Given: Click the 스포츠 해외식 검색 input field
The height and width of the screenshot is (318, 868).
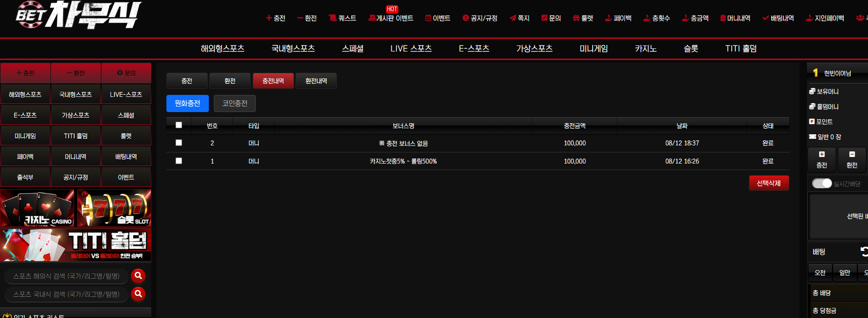Looking at the screenshot, I should pos(67,276).
